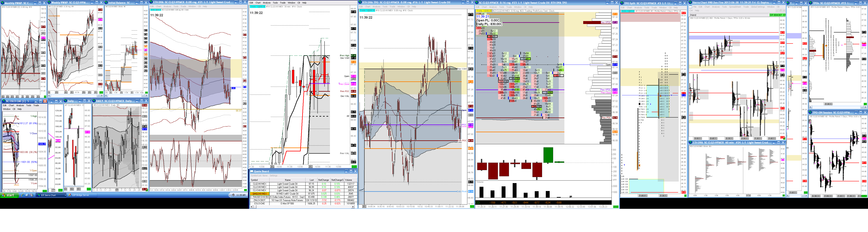Open the Chart menu in the RTH DVA TPO window

click(x=368, y=6)
